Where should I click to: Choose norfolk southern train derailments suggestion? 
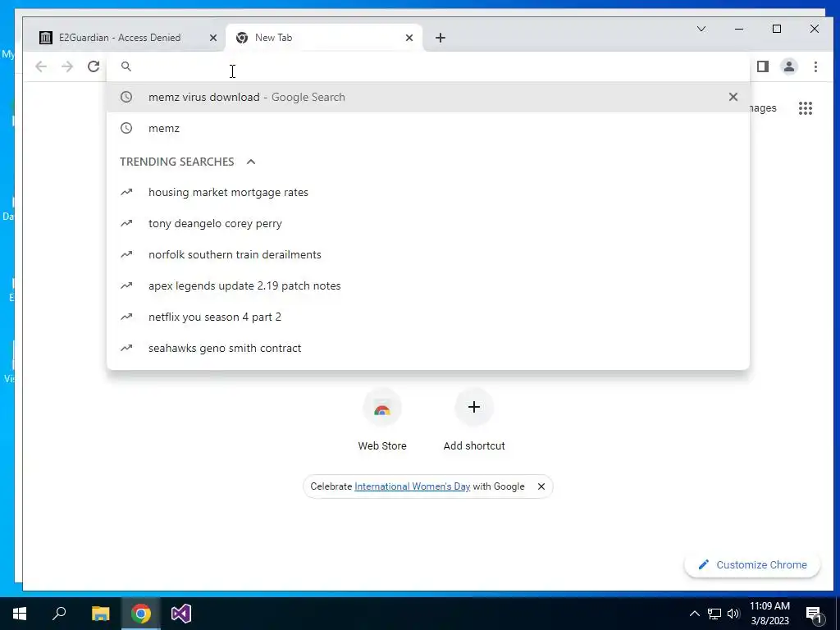coord(428,254)
